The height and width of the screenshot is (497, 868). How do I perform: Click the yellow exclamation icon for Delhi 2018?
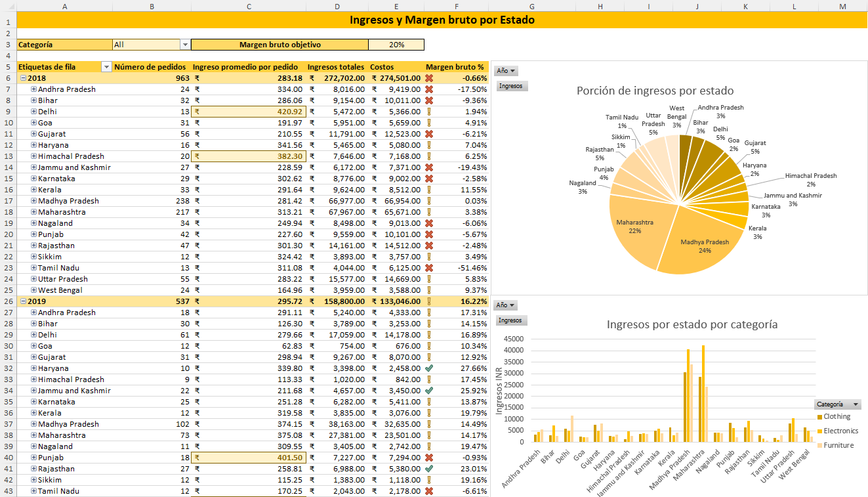point(429,112)
